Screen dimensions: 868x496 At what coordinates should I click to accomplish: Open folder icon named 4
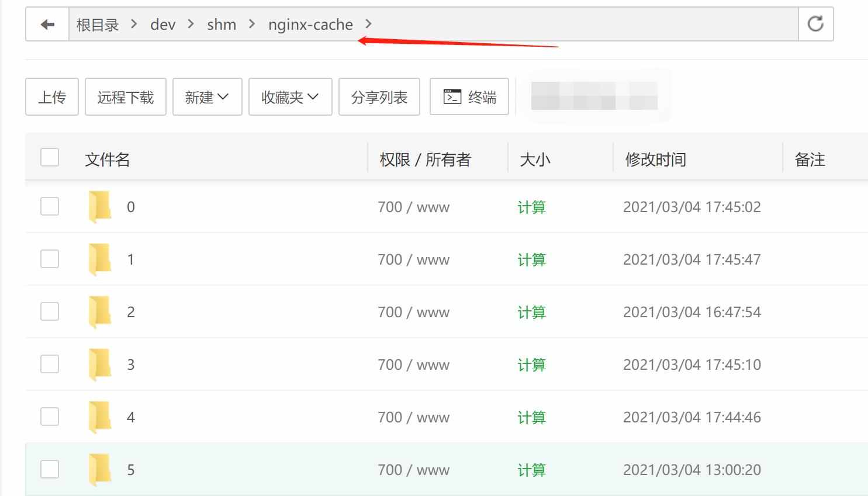coord(100,417)
